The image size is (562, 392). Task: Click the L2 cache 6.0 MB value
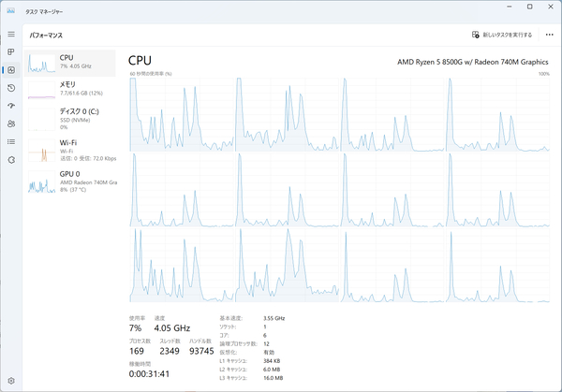(x=272, y=370)
